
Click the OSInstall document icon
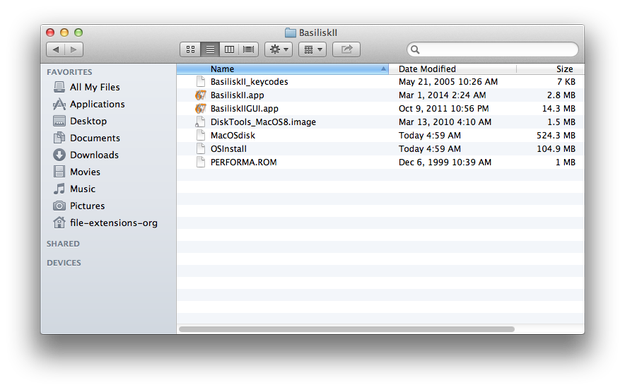[200, 149]
